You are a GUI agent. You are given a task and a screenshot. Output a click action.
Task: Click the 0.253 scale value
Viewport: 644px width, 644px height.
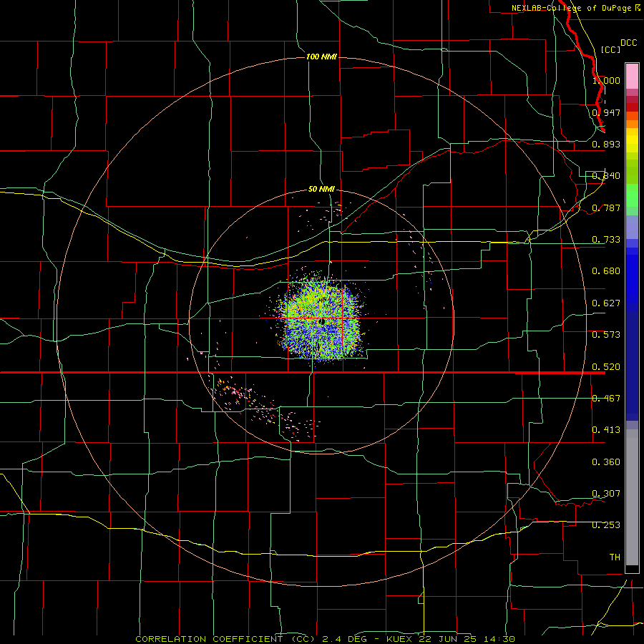point(606,525)
